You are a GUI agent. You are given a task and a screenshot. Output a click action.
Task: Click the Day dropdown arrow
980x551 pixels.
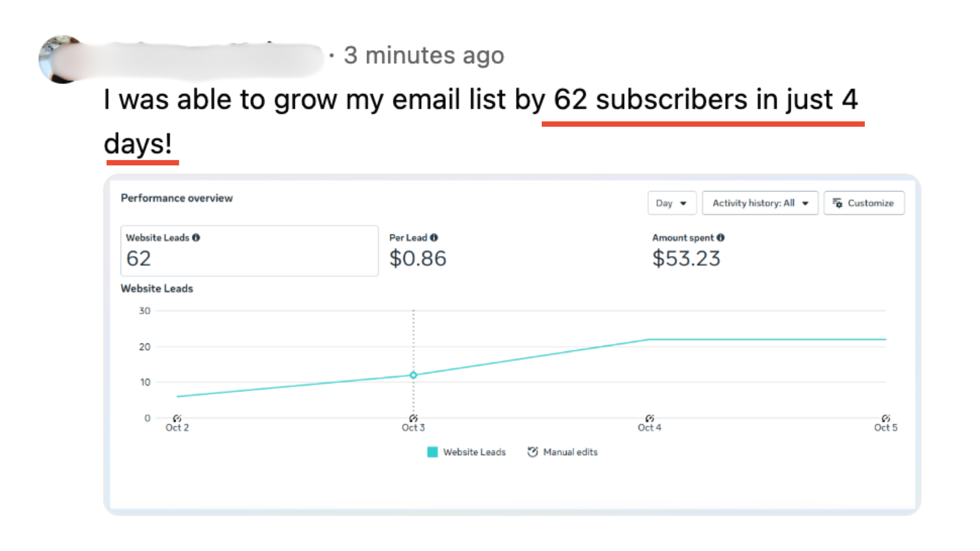tap(683, 203)
